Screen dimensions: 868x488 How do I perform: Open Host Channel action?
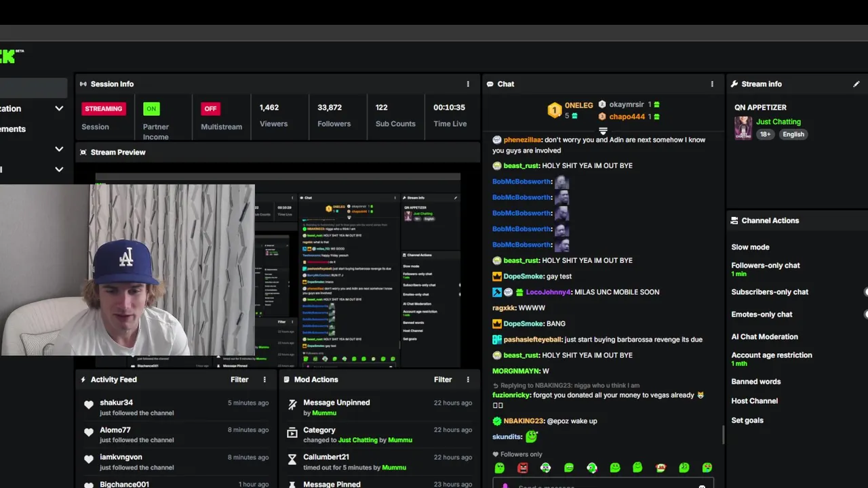point(755,401)
